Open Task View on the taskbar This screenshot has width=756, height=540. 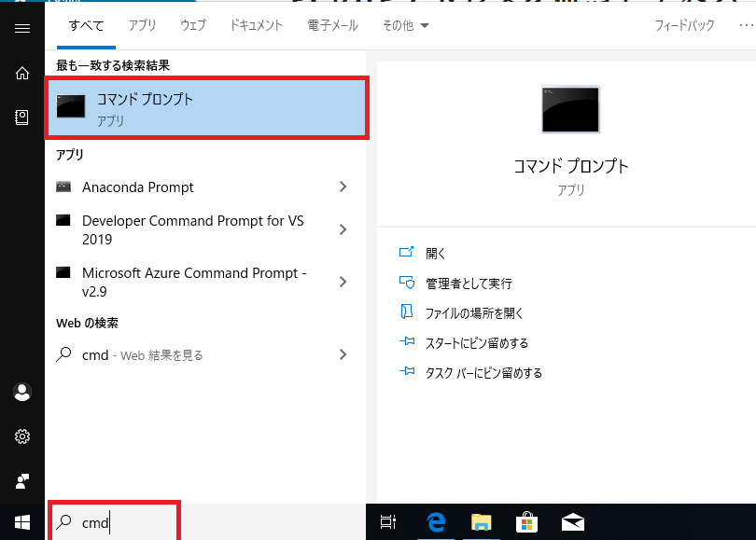[x=388, y=522]
